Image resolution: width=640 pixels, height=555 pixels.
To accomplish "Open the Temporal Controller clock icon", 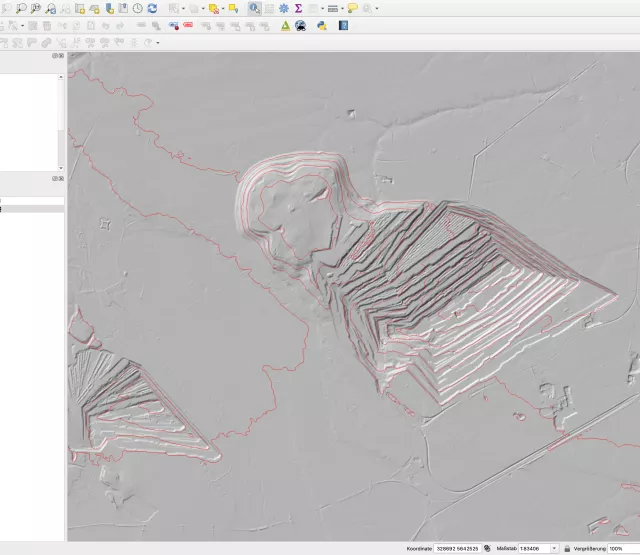I will (137, 8).
